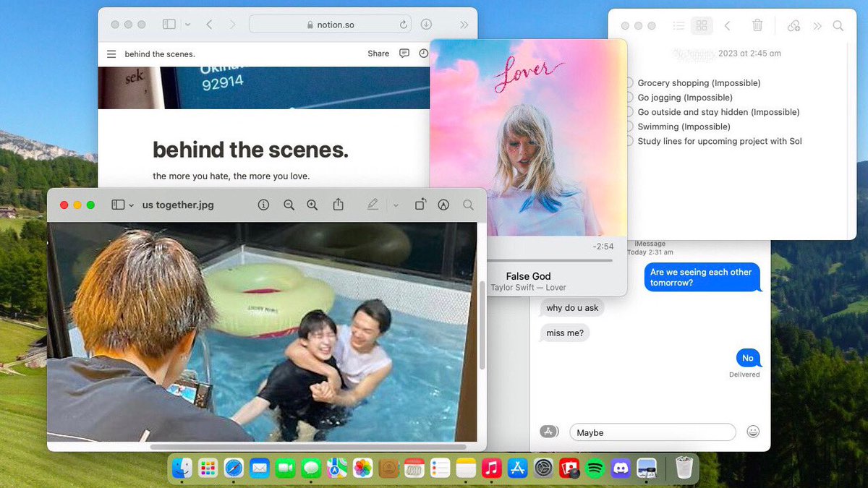Open Notion page history clock

click(x=424, y=53)
